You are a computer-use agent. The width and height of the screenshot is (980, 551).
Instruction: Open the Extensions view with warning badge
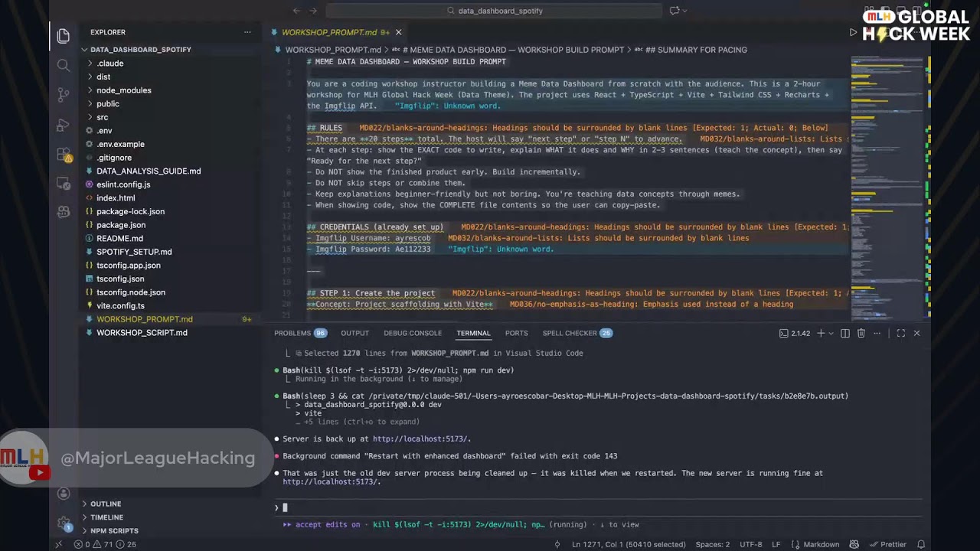tap(64, 155)
